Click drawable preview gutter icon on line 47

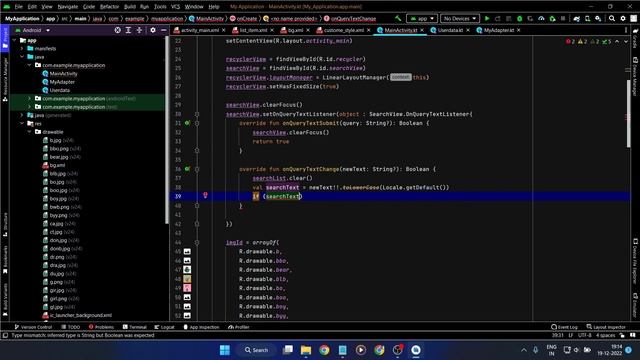point(187,270)
